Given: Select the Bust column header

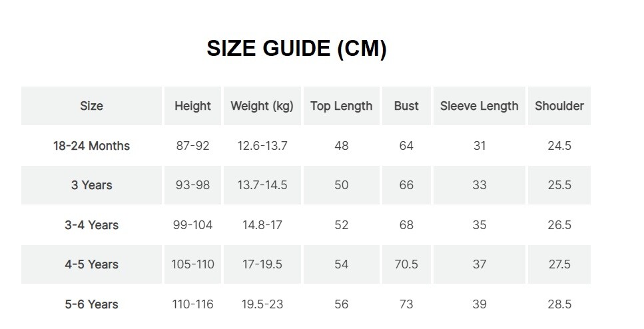Looking at the screenshot, I should (406, 106).
